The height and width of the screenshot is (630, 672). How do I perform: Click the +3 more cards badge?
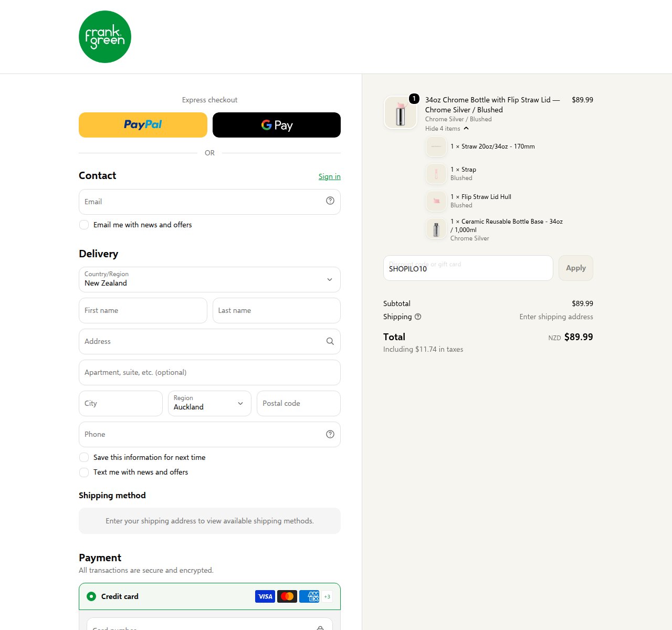[327, 596]
